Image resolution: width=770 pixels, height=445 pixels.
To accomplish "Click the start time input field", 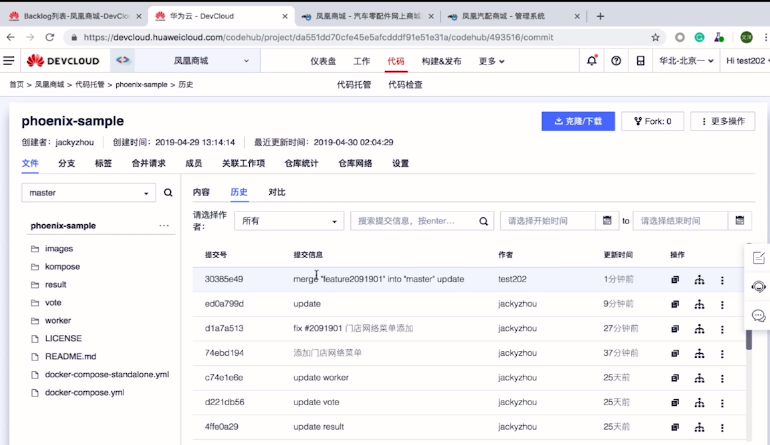I will (548, 221).
